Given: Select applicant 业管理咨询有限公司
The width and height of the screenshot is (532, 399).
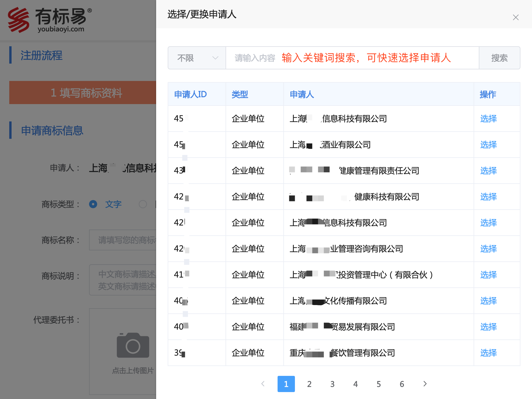Looking at the screenshot, I should click(488, 249).
